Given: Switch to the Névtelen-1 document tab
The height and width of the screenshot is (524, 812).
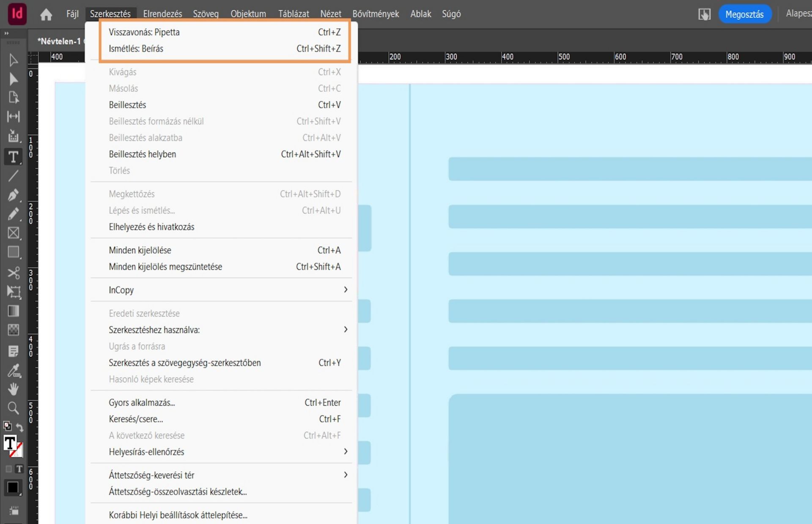Looking at the screenshot, I should tap(59, 41).
